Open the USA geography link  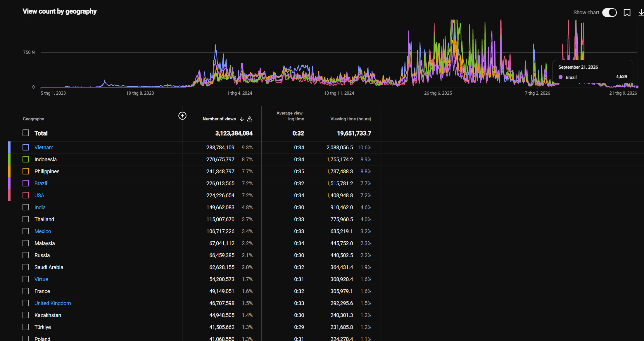[x=39, y=195]
